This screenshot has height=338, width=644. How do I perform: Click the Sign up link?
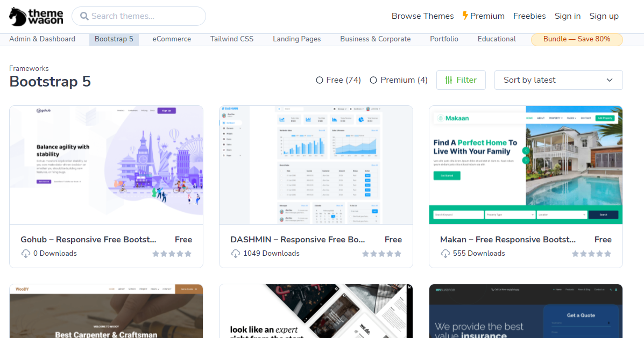tap(604, 16)
